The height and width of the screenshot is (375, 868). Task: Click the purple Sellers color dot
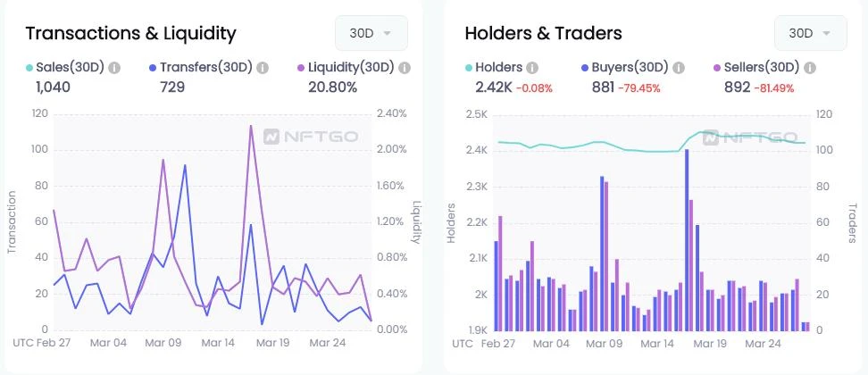(x=719, y=69)
